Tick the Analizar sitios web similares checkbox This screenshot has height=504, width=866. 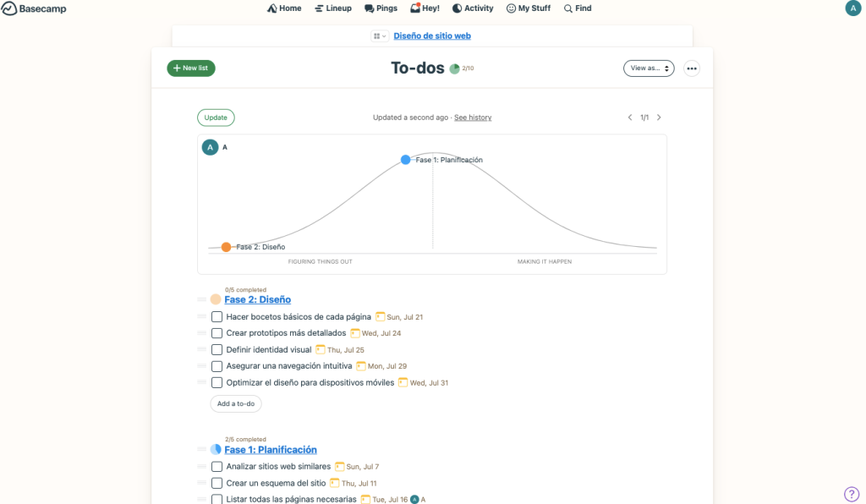pyautogui.click(x=217, y=467)
